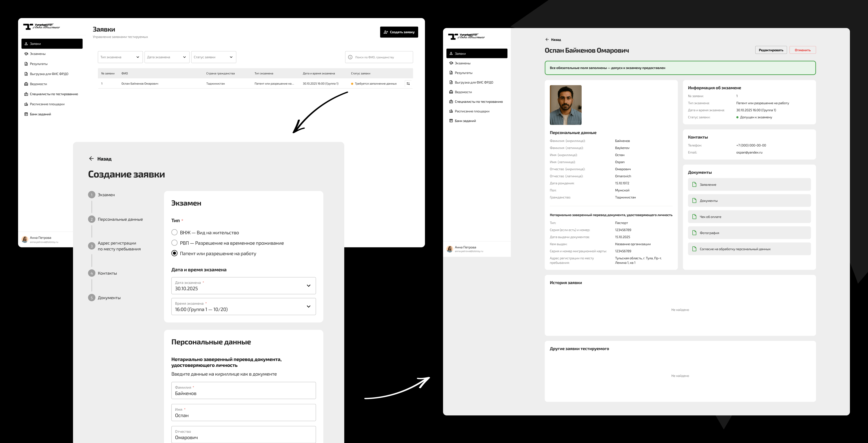Select the Патент или разрешение на работу radio

tap(174, 253)
